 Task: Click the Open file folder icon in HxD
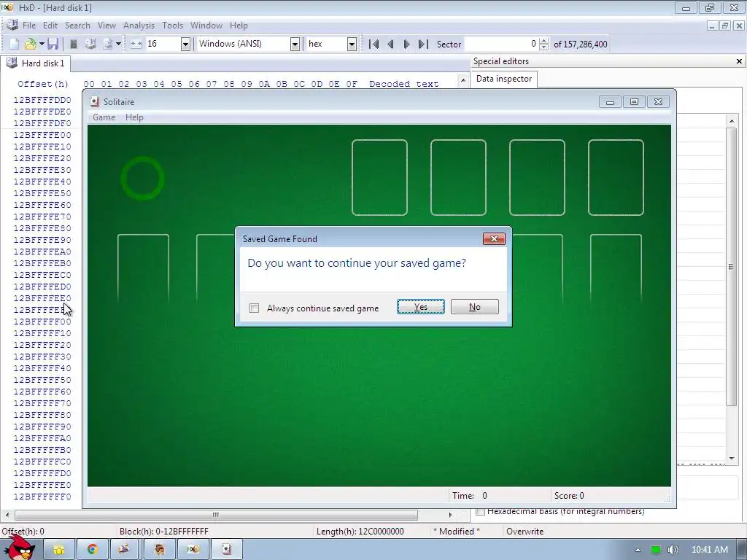click(x=30, y=44)
